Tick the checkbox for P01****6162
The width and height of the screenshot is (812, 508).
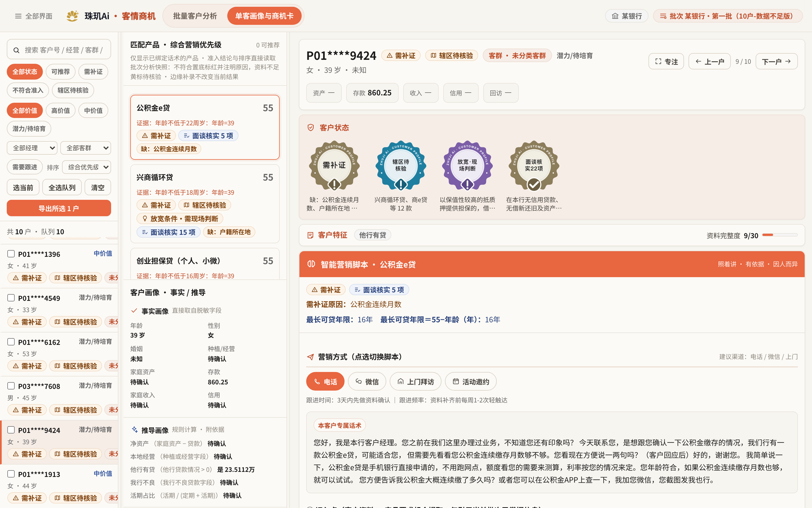[x=11, y=342]
